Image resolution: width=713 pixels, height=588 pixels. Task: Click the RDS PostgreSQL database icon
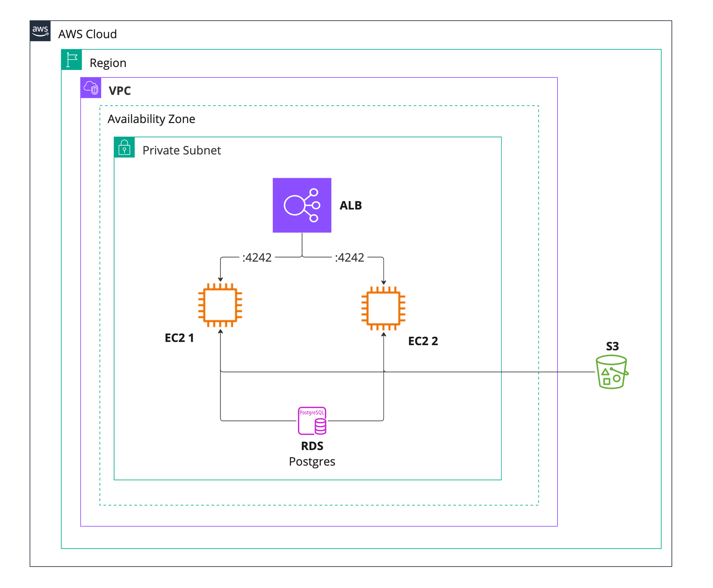(x=312, y=421)
